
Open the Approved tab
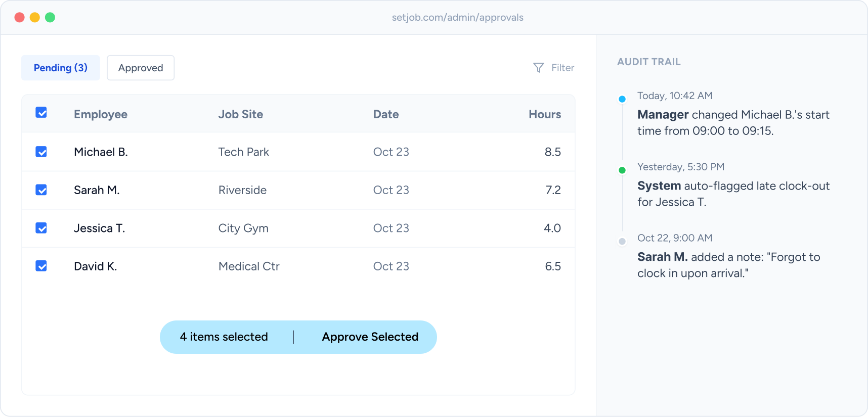(141, 68)
